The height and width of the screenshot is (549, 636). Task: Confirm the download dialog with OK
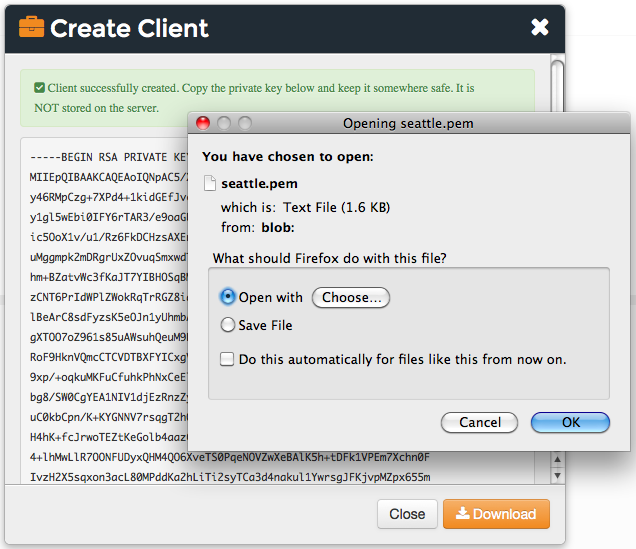coord(570,422)
